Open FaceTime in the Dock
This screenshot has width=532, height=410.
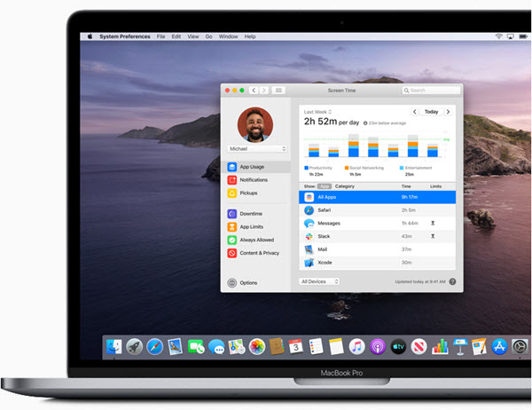tap(196, 347)
